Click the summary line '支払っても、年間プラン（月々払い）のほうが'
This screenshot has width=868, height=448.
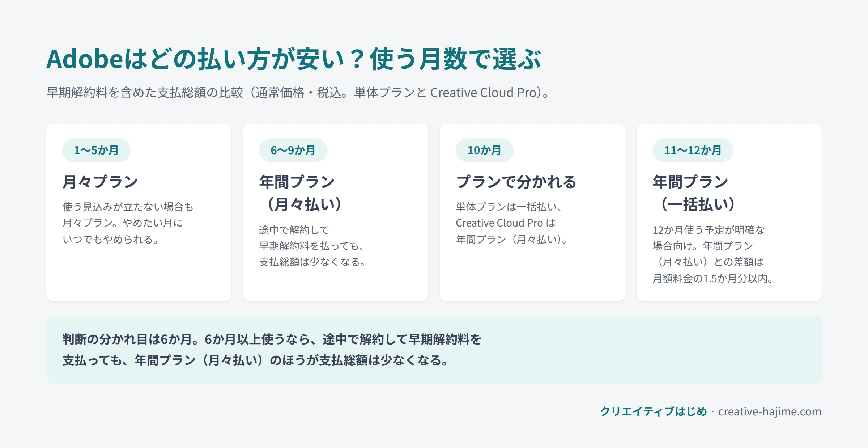(x=191, y=360)
